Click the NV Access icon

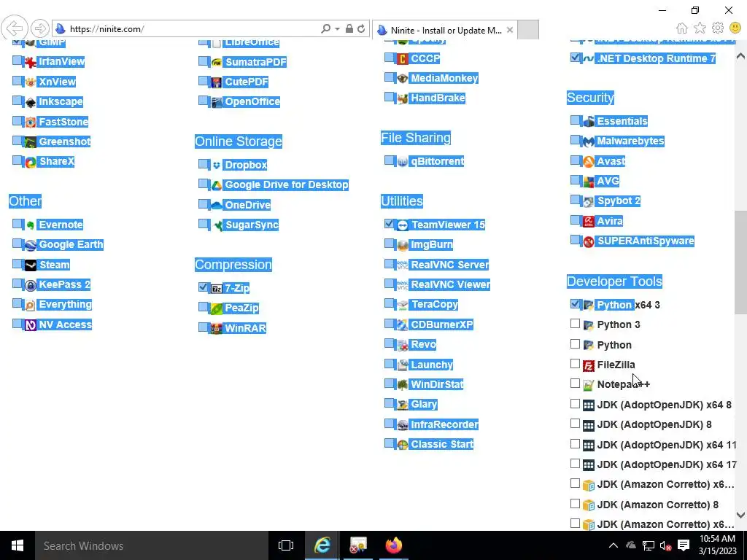coord(31,325)
